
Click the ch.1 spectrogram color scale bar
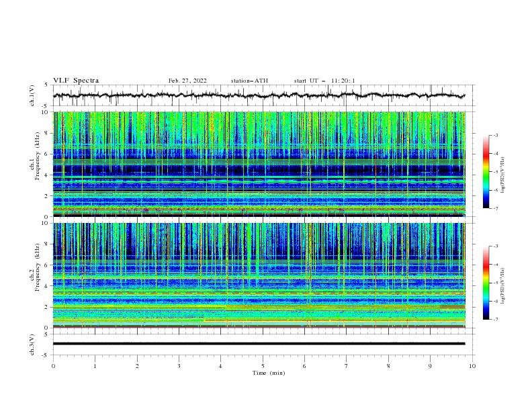click(x=486, y=172)
